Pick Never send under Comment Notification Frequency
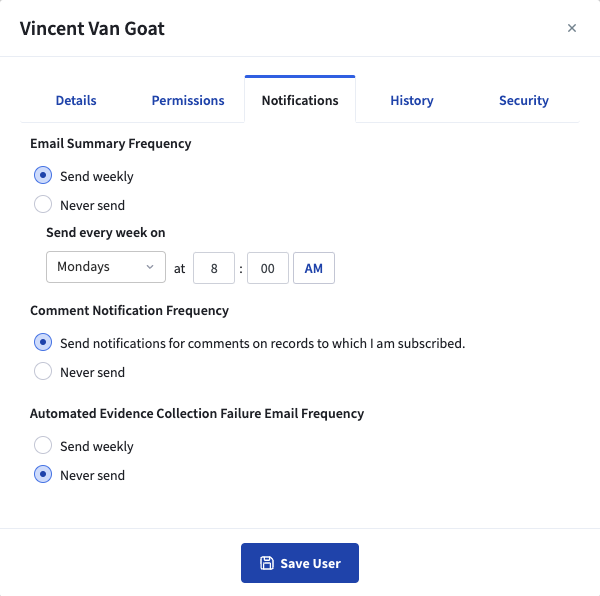Image resolution: width=600 pixels, height=596 pixels. tap(43, 372)
